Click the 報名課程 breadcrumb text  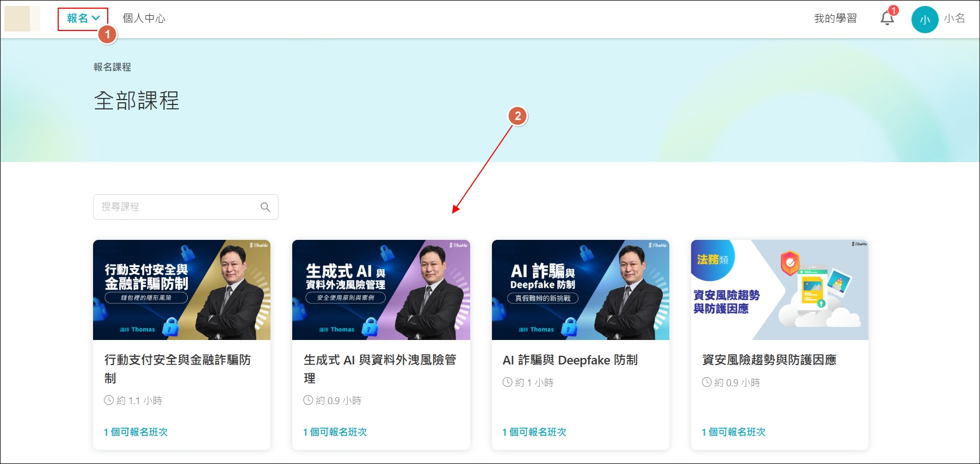112,67
